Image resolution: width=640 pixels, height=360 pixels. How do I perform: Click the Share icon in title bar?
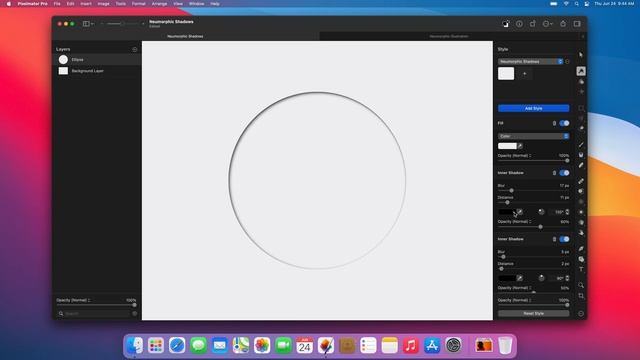pos(563,24)
